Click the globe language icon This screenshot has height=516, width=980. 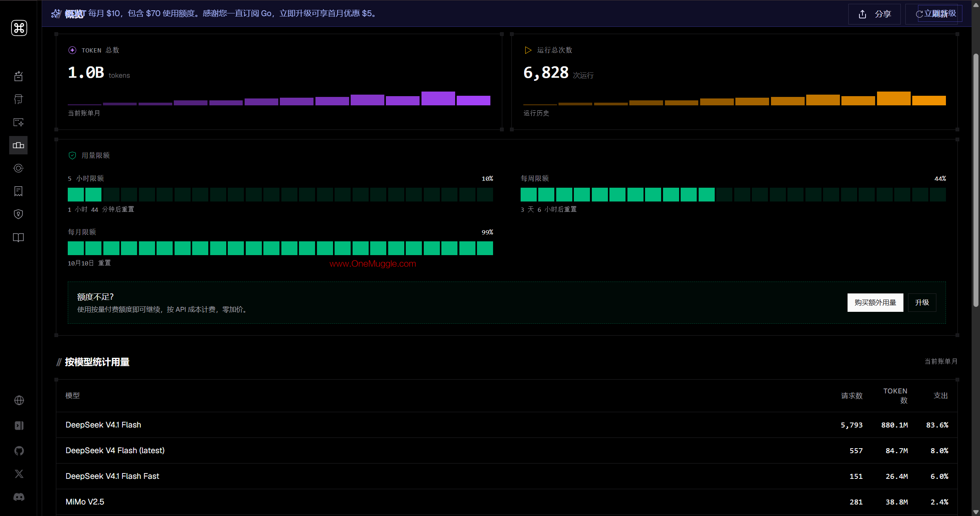click(x=19, y=400)
